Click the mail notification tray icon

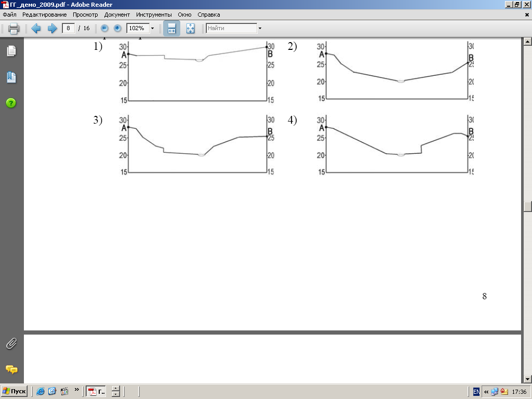pos(504,392)
